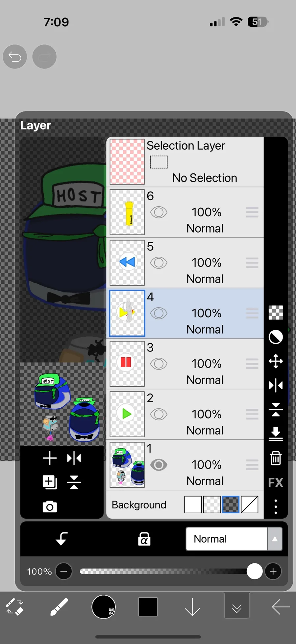Decrease opacity with minus button

64,571
